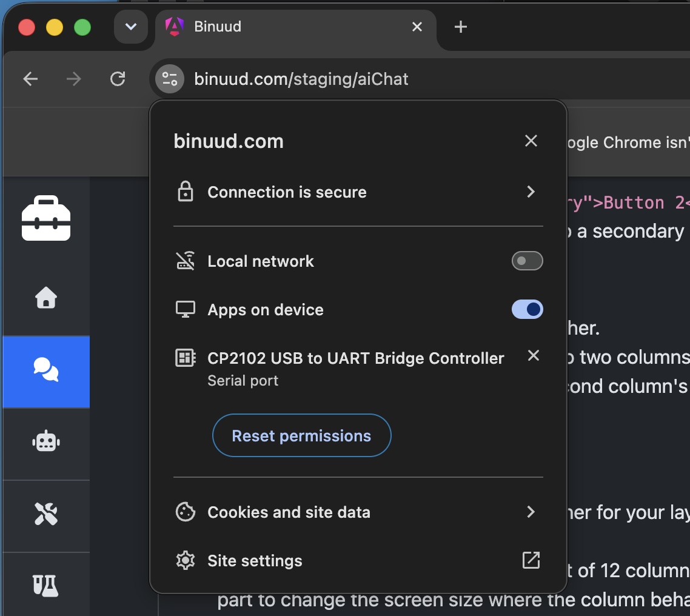The height and width of the screenshot is (616, 690).
Task: Open Site settings external link icon
Action: pyautogui.click(x=531, y=560)
